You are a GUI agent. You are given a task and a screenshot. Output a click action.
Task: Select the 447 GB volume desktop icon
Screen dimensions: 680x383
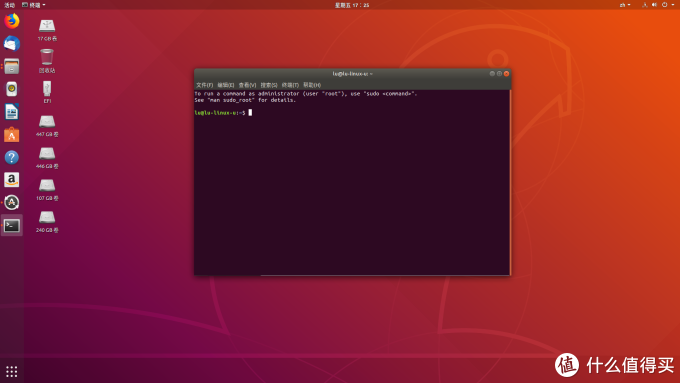pos(47,126)
